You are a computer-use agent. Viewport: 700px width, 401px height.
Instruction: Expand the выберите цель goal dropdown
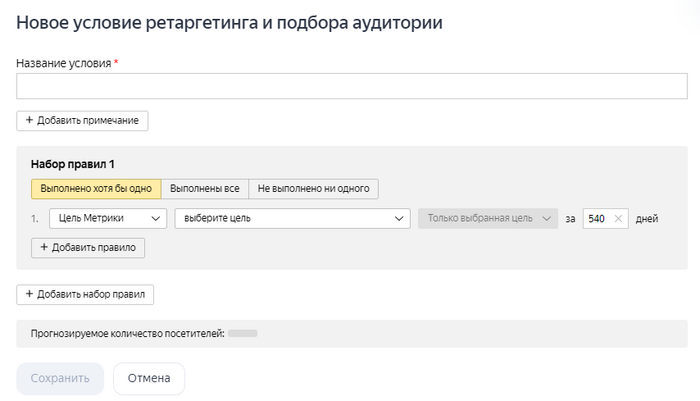coord(291,219)
